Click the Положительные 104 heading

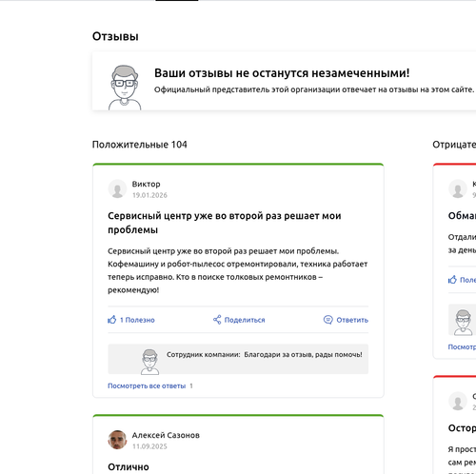[x=140, y=145]
